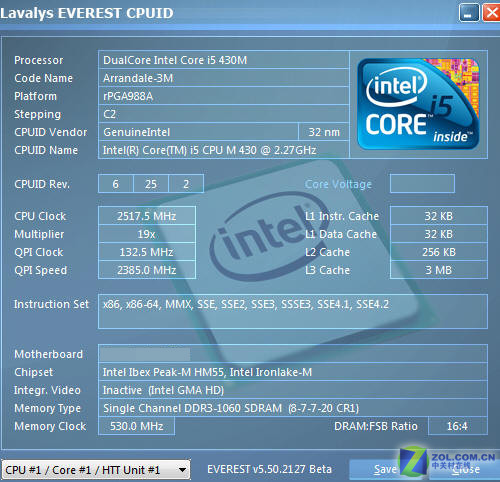Click the DRAM:FSB Ratio label
Viewport: 500px width, 482px height.
point(376,426)
